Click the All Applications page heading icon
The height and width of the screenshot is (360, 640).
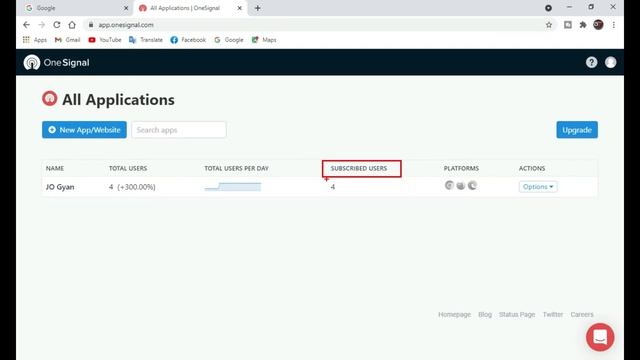pos(49,98)
